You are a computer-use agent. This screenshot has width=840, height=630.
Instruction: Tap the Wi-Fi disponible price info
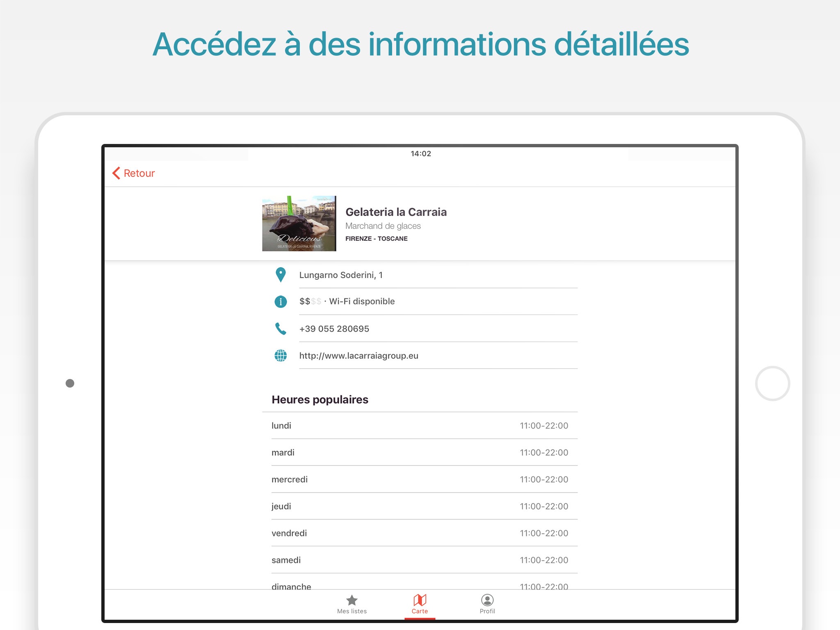pos(362,301)
